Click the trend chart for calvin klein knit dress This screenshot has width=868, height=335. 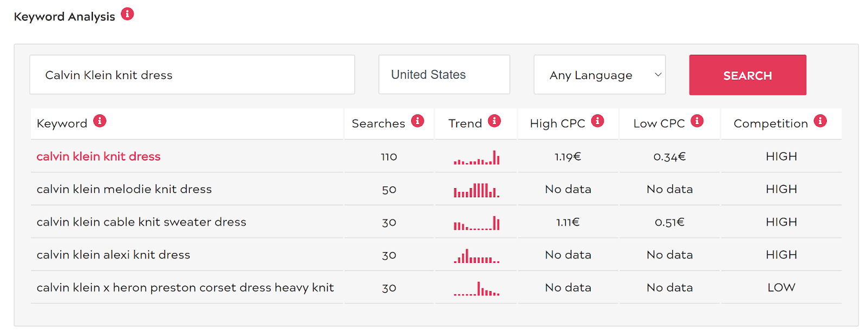pyautogui.click(x=476, y=158)
